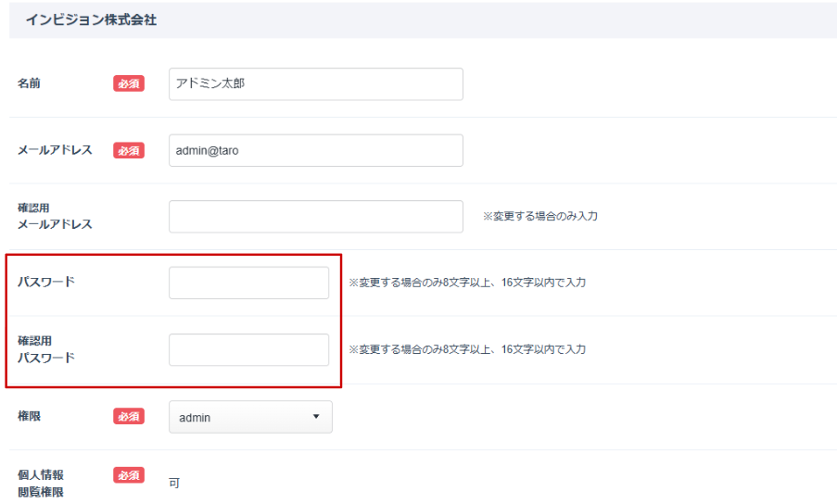Click the メールアドレス field label
The image size is (837, 504).
coord(55,150)
